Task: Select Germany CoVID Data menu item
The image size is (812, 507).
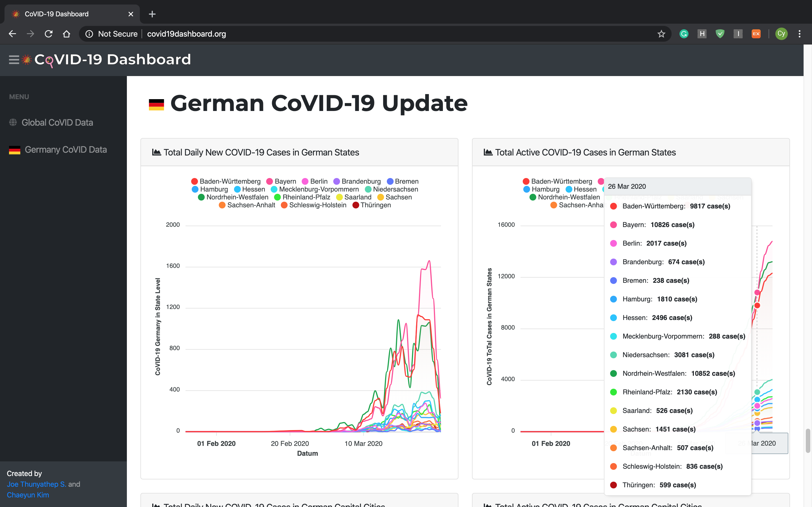Action: (x=65, y=150)
